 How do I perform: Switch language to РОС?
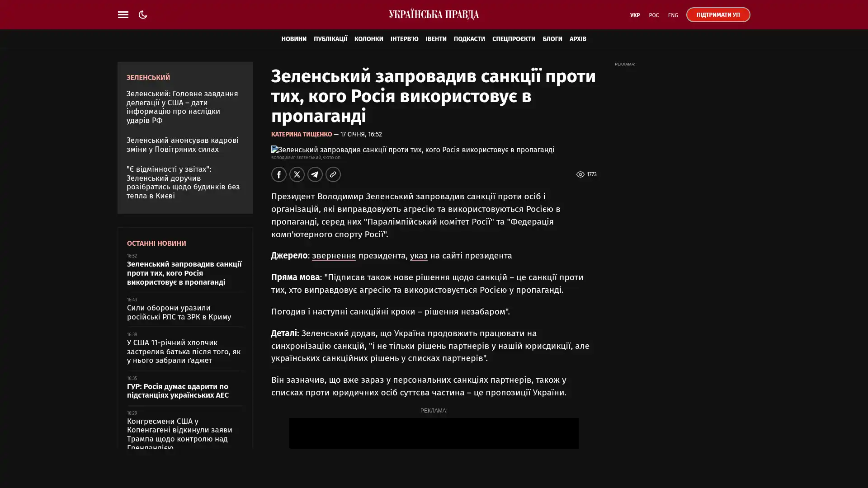(x=653, y=15)
